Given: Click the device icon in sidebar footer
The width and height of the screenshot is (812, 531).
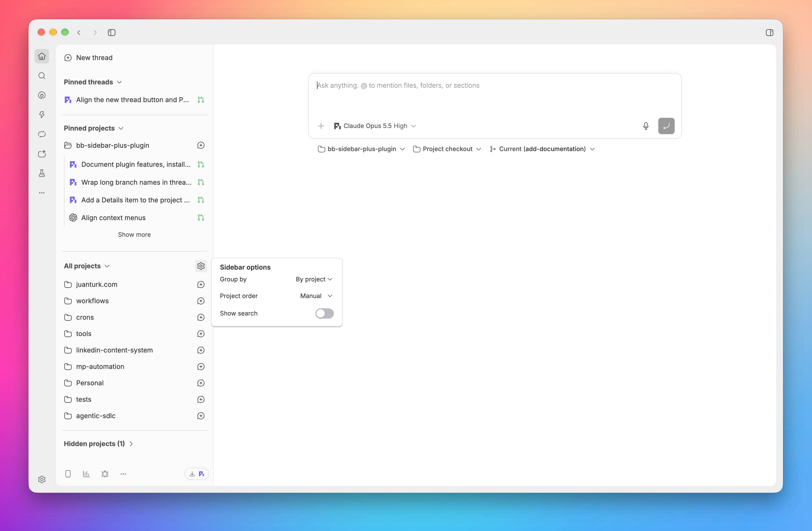Looking at the screenshot, I should [68, 474].
